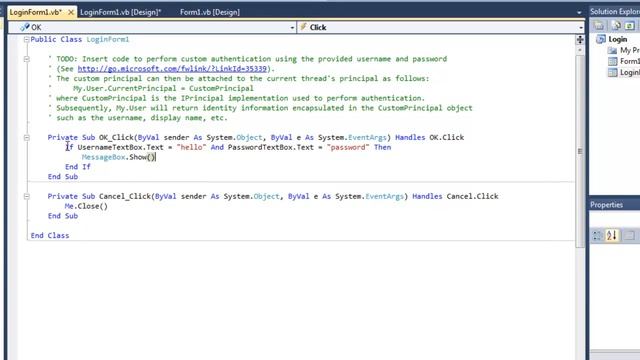Screen dimensions: 640x360
Task: Open the LoginForm1.vb [Design] tab
Action: [121, 12]
